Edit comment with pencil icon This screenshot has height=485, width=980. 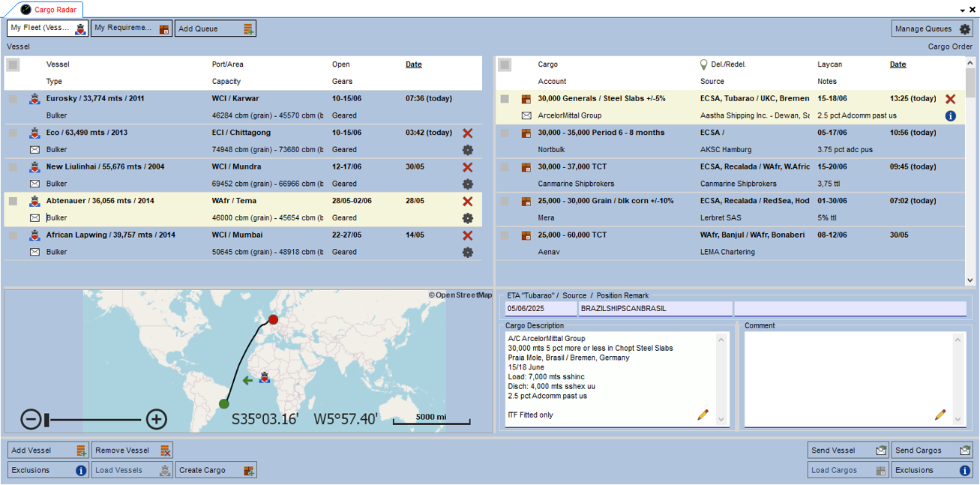click(x=940, y=415)
